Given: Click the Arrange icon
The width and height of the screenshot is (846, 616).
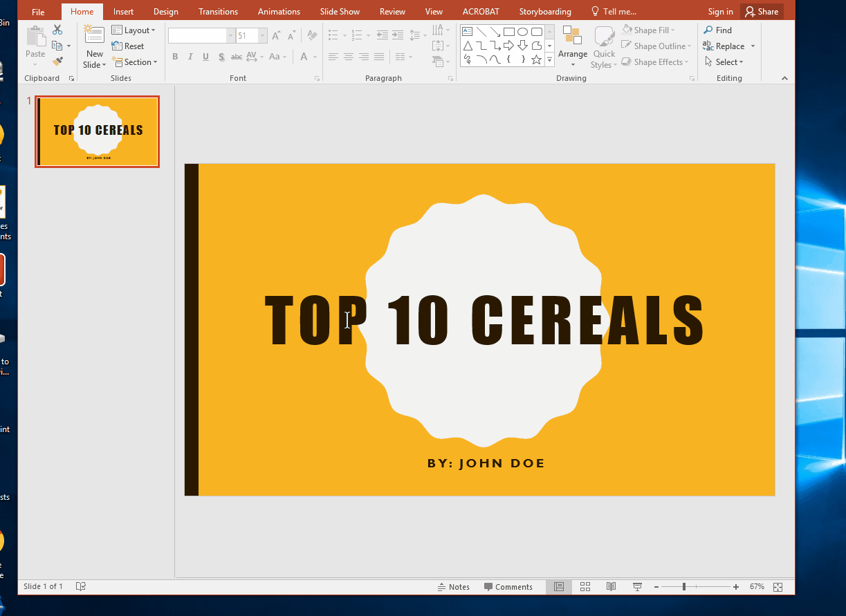Looking at the screenshot, I should 572,36.
